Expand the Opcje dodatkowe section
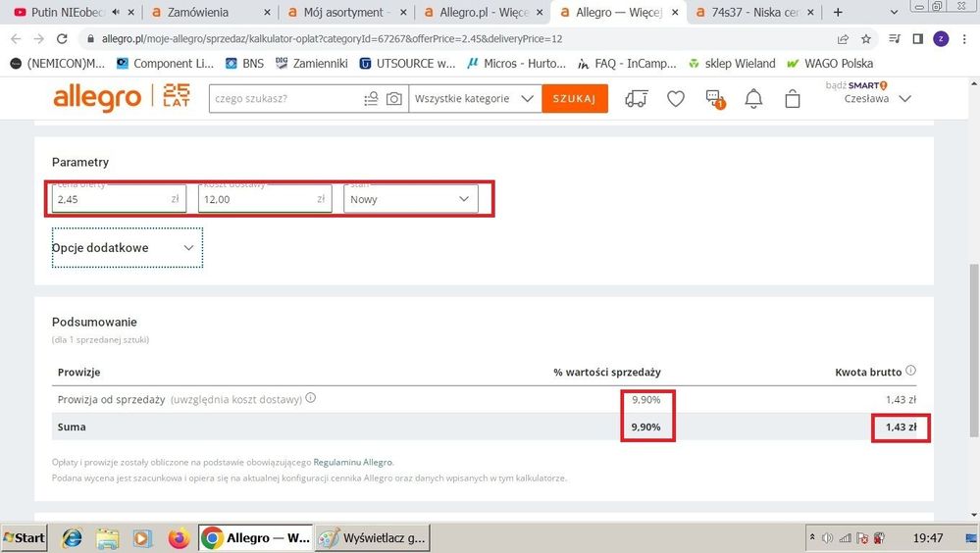 tap(127, 248)
